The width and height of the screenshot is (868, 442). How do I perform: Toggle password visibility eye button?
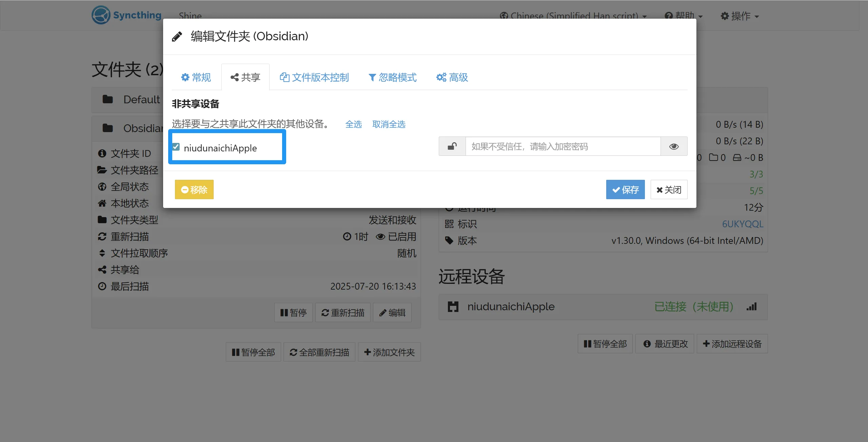pyautogui.click(x=674, y=146)
